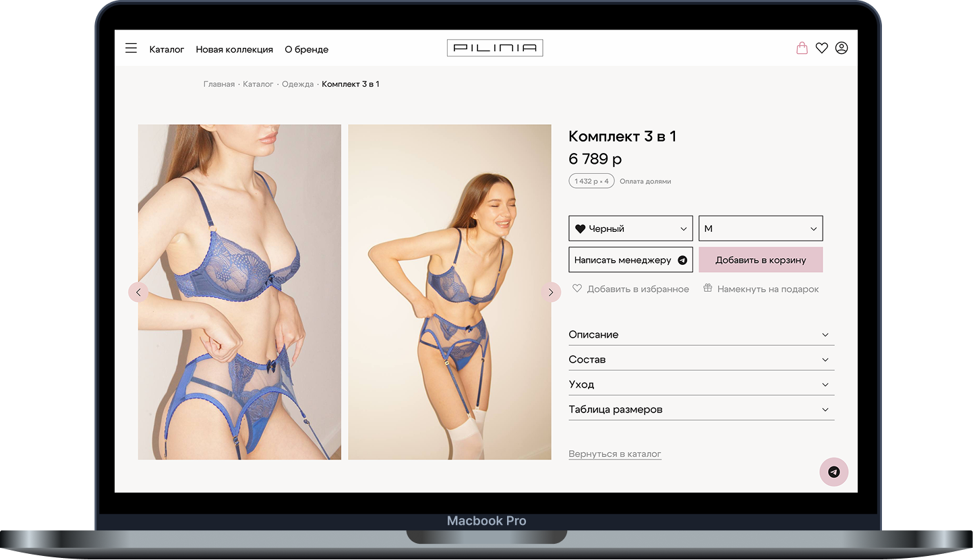Open favorites heart icon in header
Image resolution: width=973 pixels, height=560 pixels.
click(x=821, y=48)
